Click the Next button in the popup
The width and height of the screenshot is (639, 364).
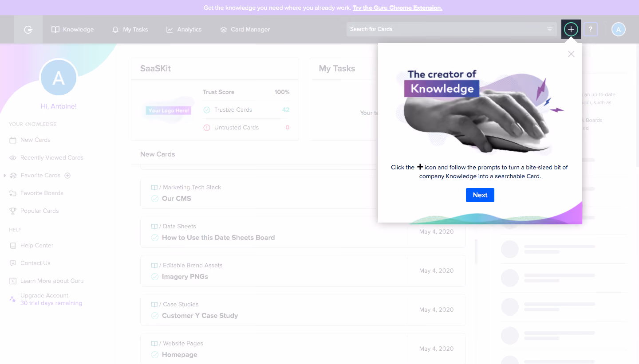click(480, 195)
